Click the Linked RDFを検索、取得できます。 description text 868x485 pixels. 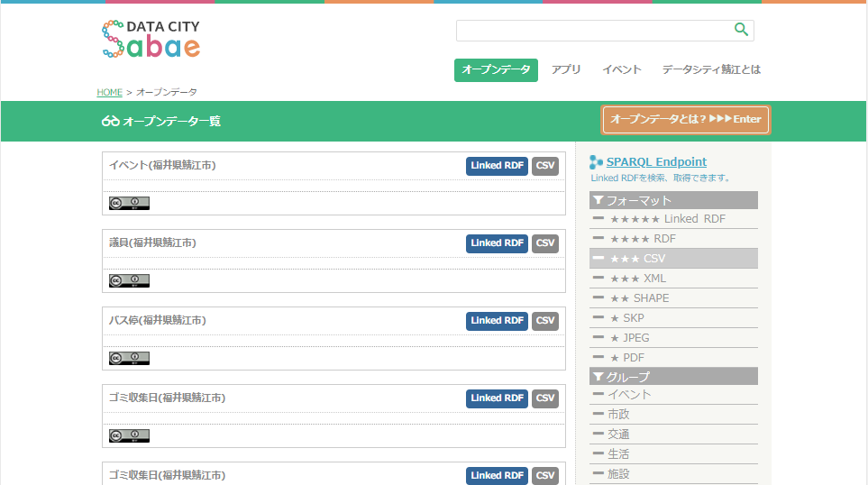661,178
